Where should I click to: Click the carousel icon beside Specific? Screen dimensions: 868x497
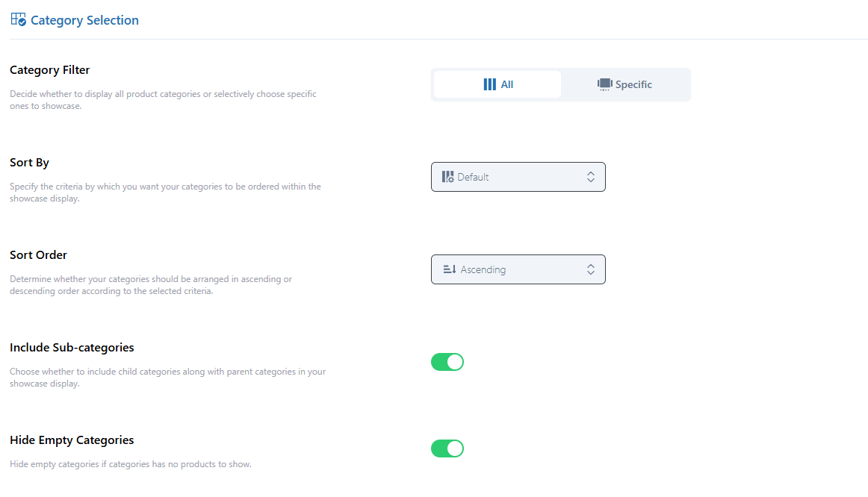click(604, 84)
